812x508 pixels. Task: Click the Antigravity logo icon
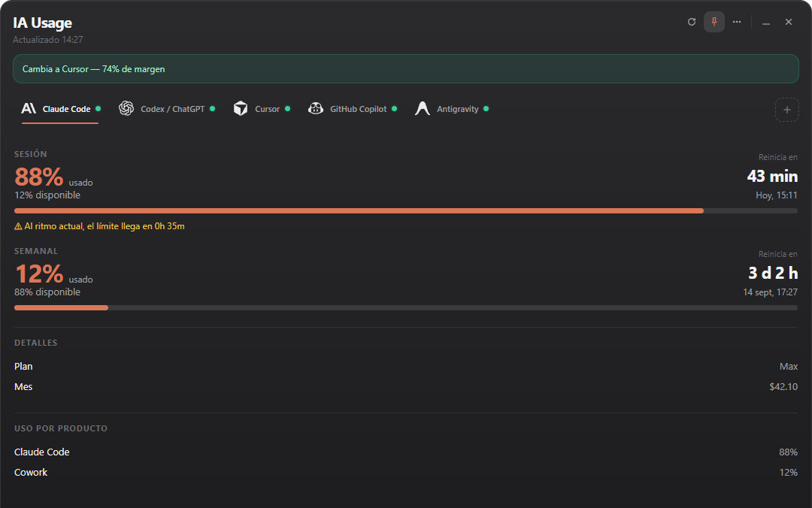pos(423,108)
